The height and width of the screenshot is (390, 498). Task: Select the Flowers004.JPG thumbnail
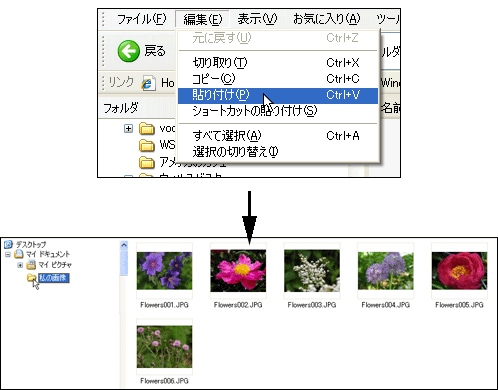386,271
